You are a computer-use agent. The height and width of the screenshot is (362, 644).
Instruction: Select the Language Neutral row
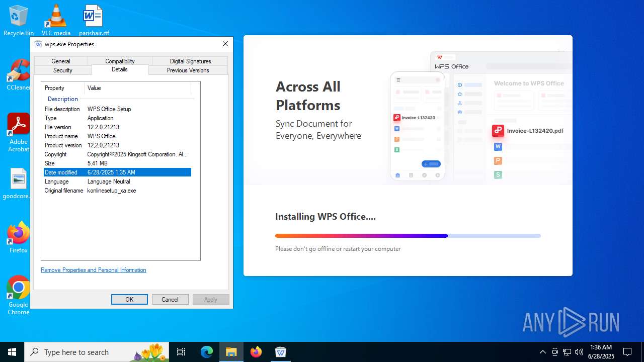117,182
